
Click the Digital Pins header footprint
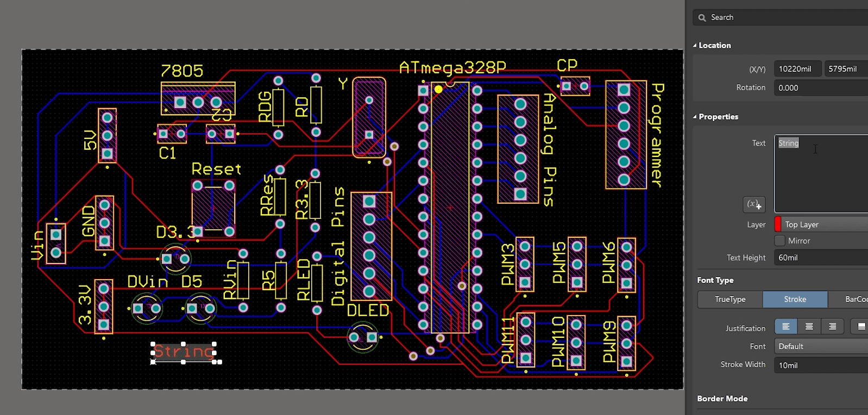coord(372,246)
